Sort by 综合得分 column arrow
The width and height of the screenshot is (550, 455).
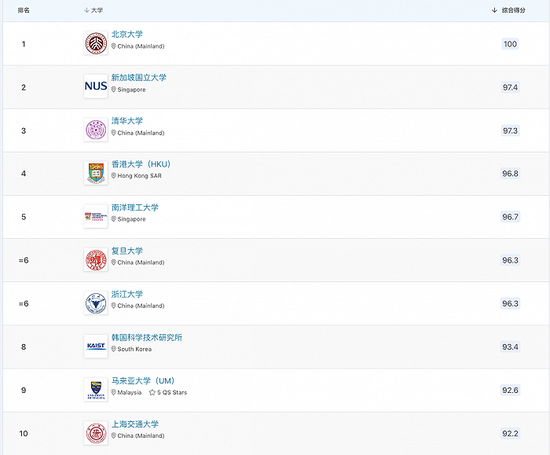click(x=494, y=10)
